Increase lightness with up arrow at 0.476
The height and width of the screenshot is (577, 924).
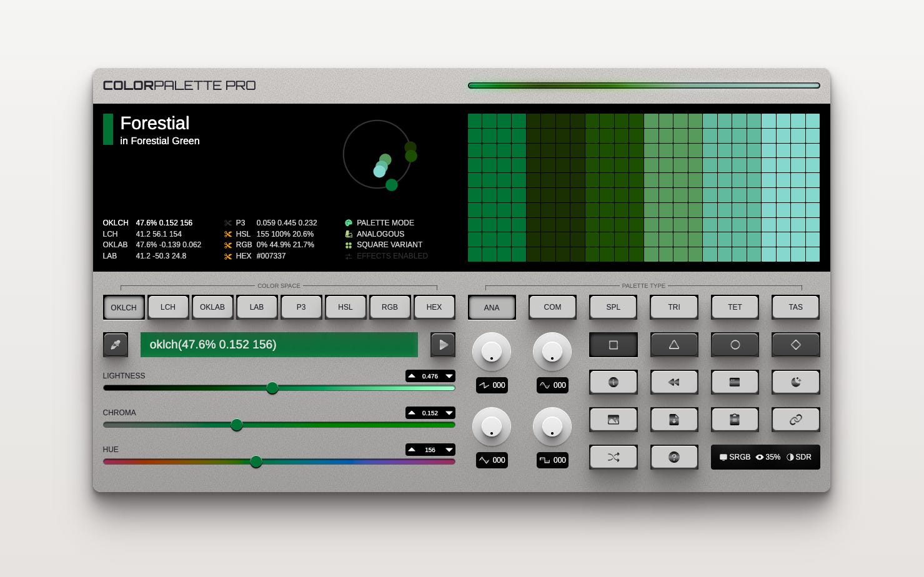tap(412, 376)
